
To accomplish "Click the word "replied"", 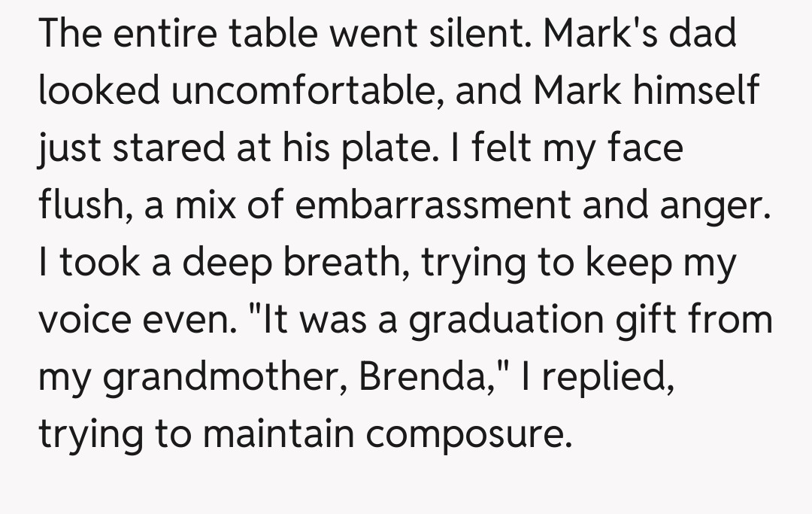I will (610, 377).
